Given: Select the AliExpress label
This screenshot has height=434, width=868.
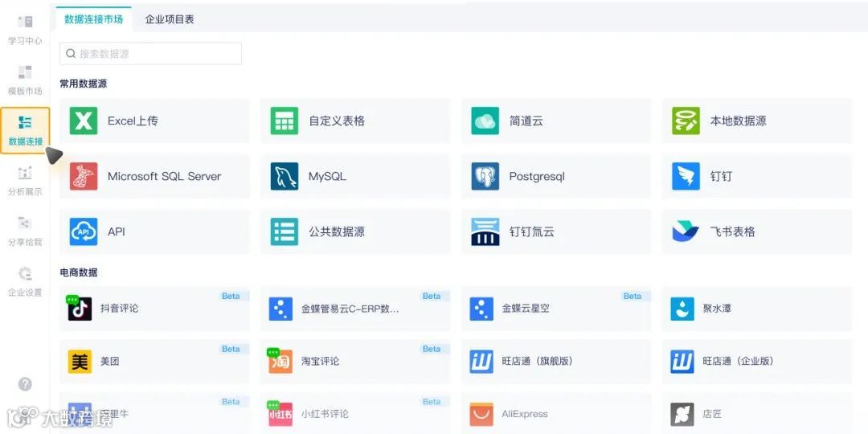Looking at the screenshot, I should [525, 414].
